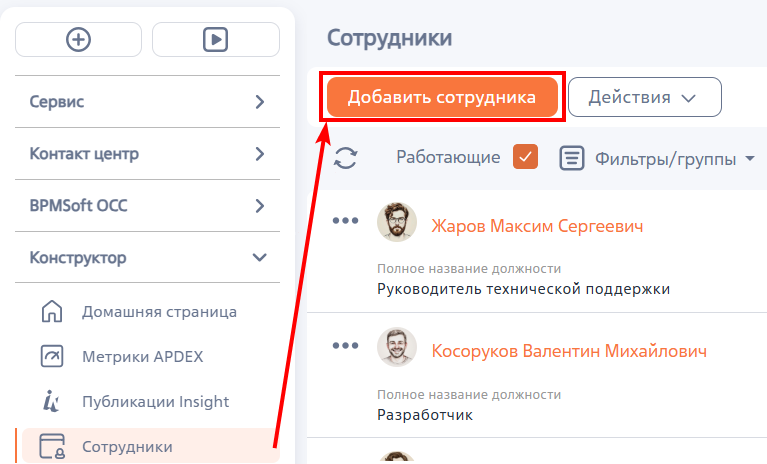767x464 pixels.
Task: Click the Публикации Insight icon
Action: point(51,401)
